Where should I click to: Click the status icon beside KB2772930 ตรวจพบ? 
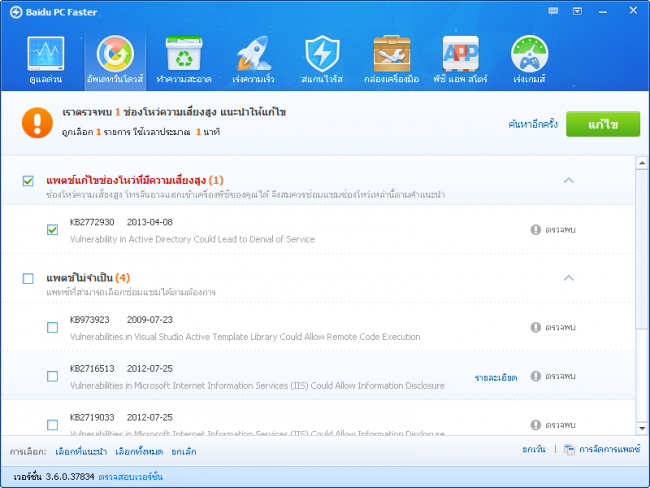pos(536,230)
